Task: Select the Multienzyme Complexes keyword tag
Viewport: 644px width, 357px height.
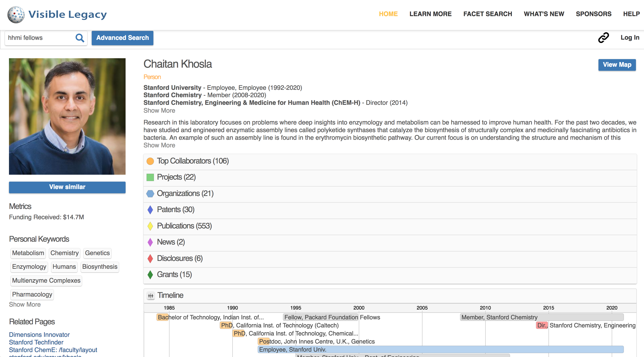Action: tap(46, 281)
